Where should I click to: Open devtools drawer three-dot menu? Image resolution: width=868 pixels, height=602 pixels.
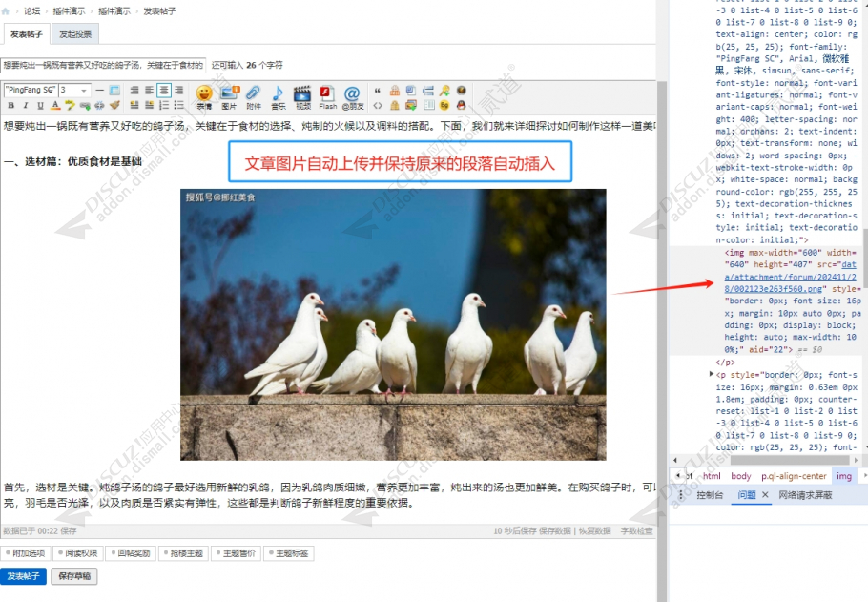(x=681, y=494)
